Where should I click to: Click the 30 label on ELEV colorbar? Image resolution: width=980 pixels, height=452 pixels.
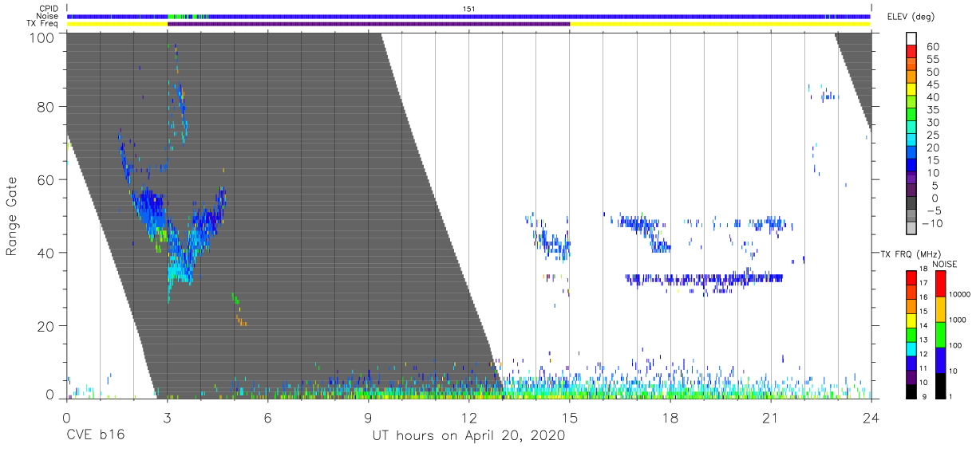pyautogui.click(x=933, y=122)
